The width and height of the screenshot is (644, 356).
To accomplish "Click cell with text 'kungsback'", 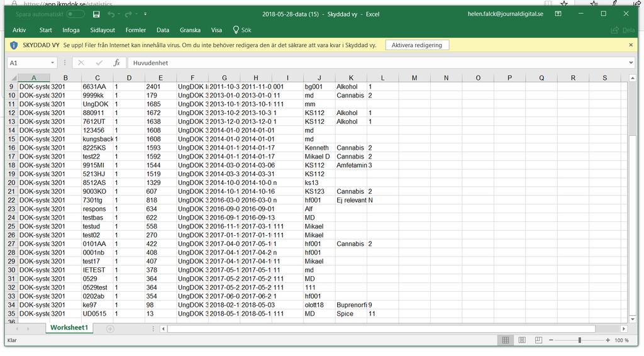I will click(97, 139).
